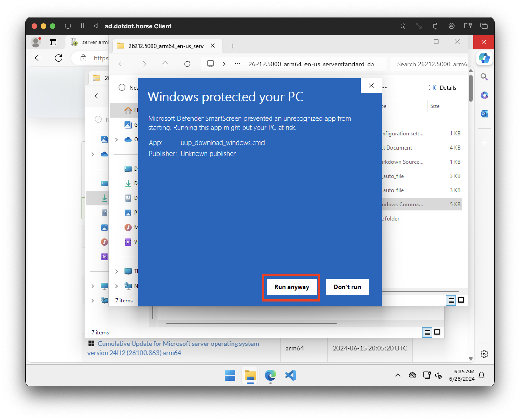This screenshot has height=420, width=520.
Task: Select the File folder row
Action: [422, 218]
